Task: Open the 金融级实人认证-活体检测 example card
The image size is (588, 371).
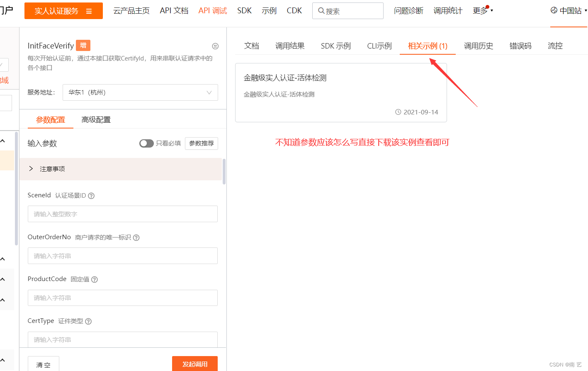Action: (341, 92)
